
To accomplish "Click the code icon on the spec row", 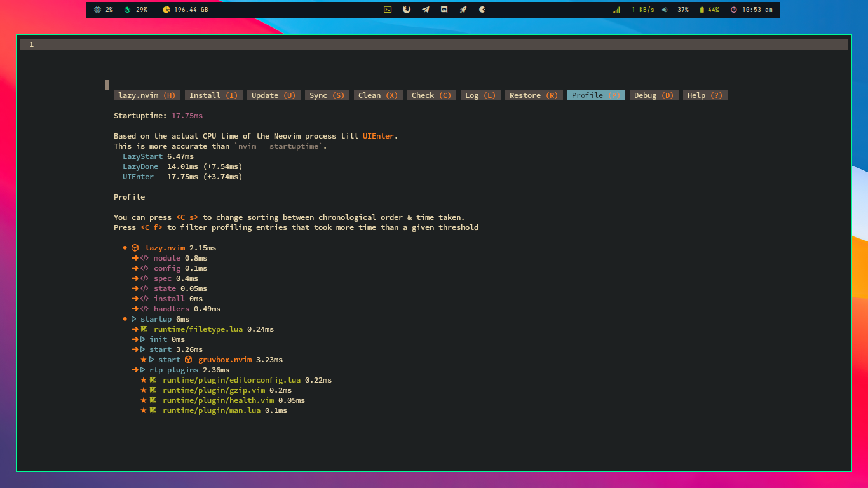I will coord(144,278).
